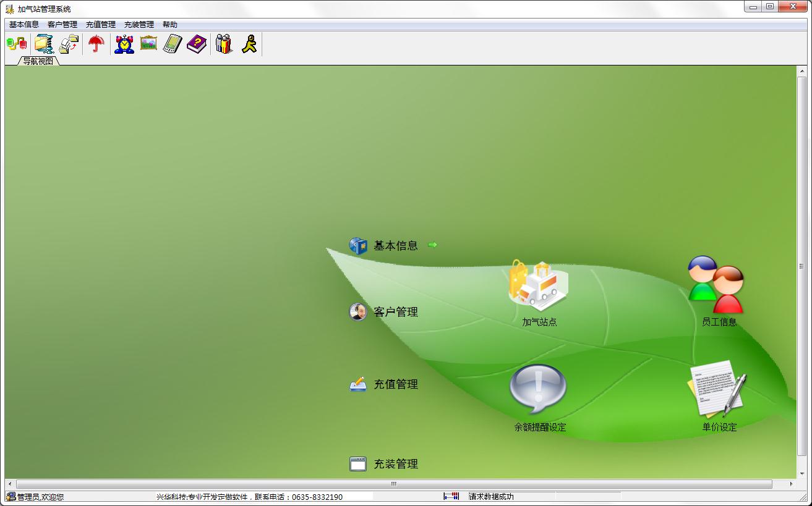Select the 导航视图 tab
The width and height of the screenshot is (812, 506).
point(38,61)
